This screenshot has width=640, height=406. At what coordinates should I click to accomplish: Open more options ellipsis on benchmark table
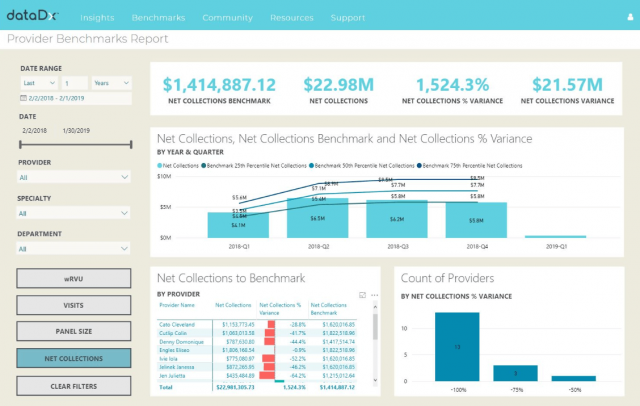pos(374,295)
